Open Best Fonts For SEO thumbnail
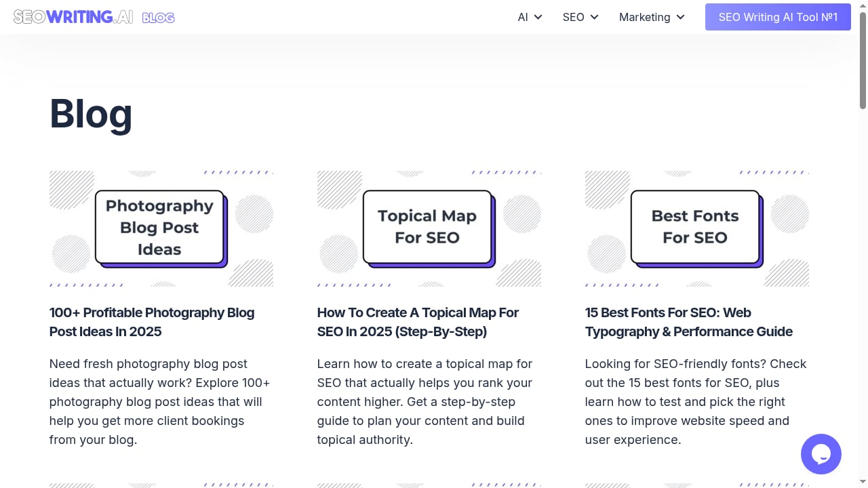This screenshot has height=488, width=868. [x=697, y=228]
